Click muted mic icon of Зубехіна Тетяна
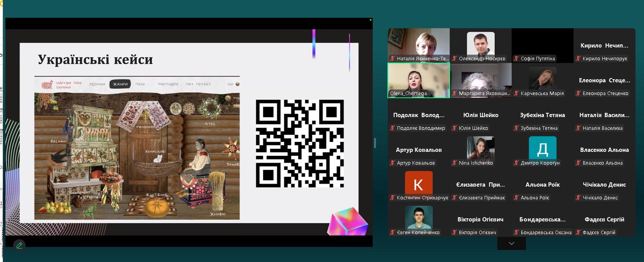Viewport: 644px width, 262px height. coord(516,128)
